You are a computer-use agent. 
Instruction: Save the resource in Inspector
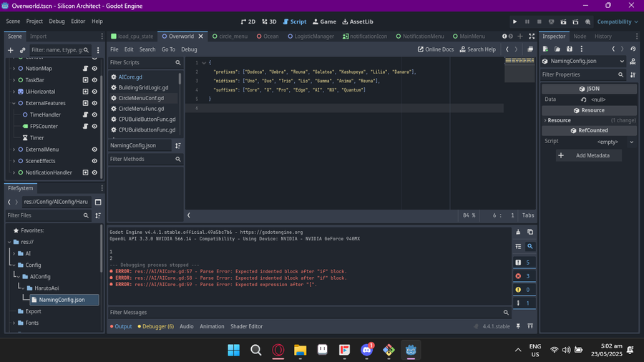[570, 49]
